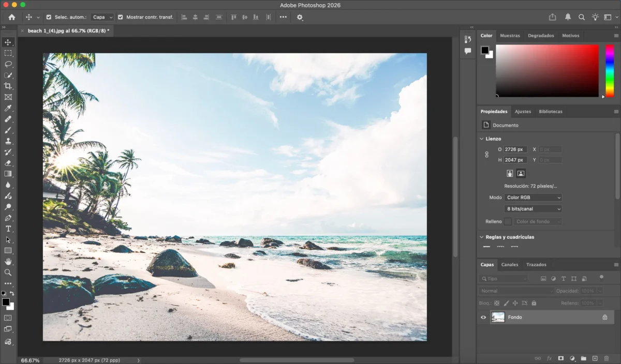Open the Muestras tab
Image resolution: width=621 pixels, height=364 pixels.
(x=510, y=36)
